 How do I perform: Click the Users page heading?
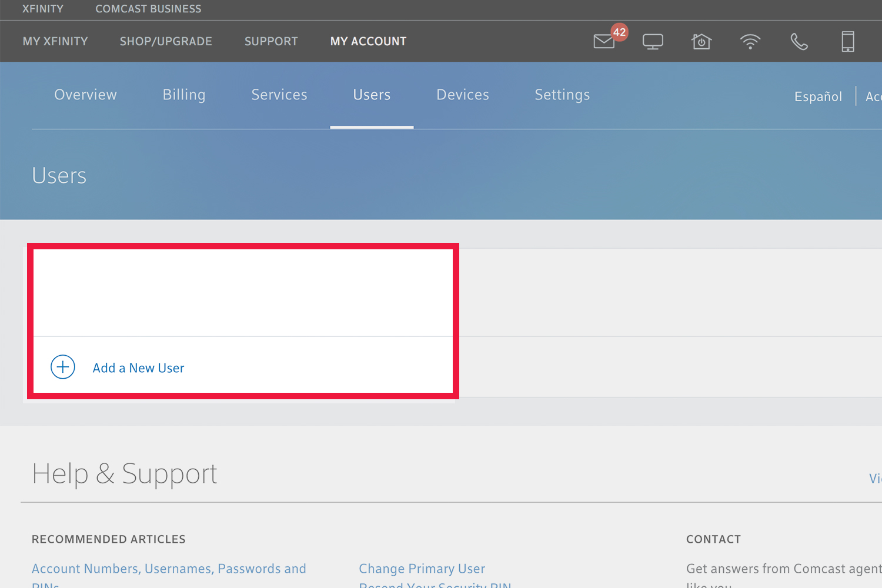point(59,175)
